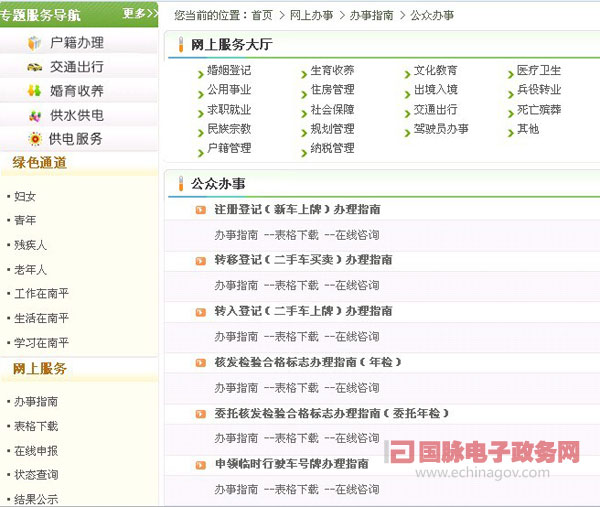Expand 更多>> in the 专题服务导航 header
This screenshot has height=507, width=600.
[x=139, y=13]
